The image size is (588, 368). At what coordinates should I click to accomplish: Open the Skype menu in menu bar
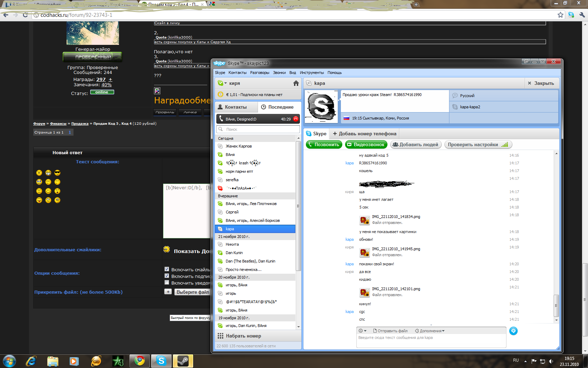[220, 73]
